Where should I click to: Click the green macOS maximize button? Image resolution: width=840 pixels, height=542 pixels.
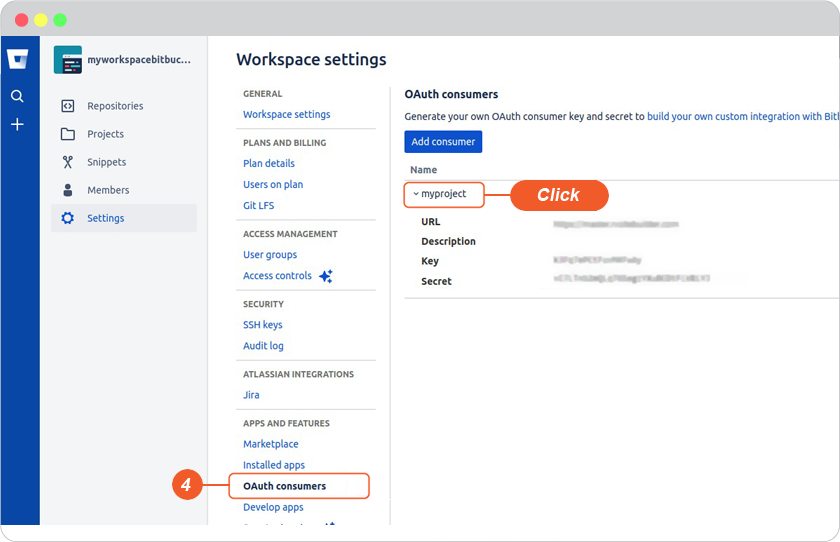point(60,20)
